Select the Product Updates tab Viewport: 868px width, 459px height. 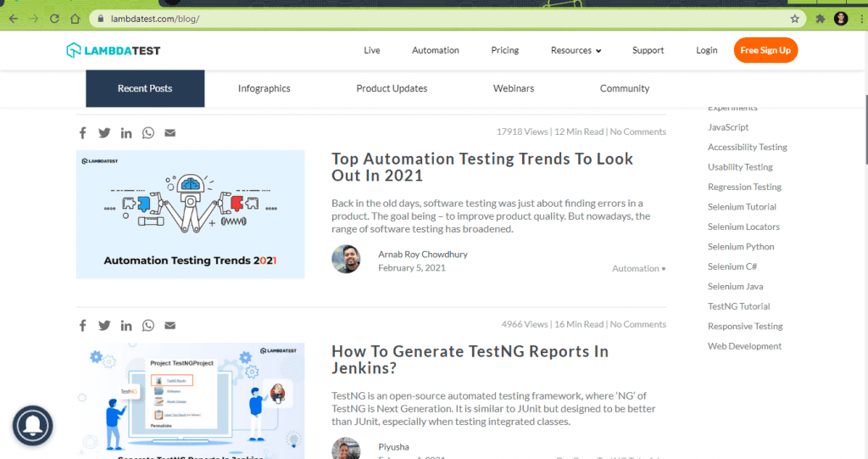[x=392, y=88]
